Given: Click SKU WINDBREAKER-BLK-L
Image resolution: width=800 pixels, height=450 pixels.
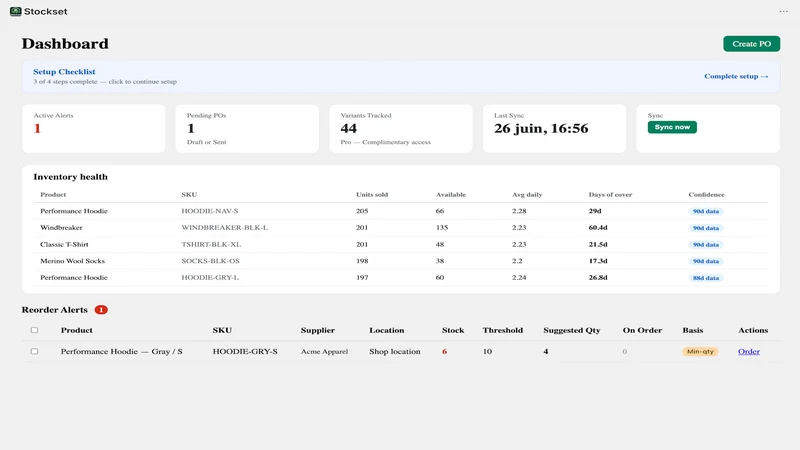Looking at the screenshot, I should point(224,228).
